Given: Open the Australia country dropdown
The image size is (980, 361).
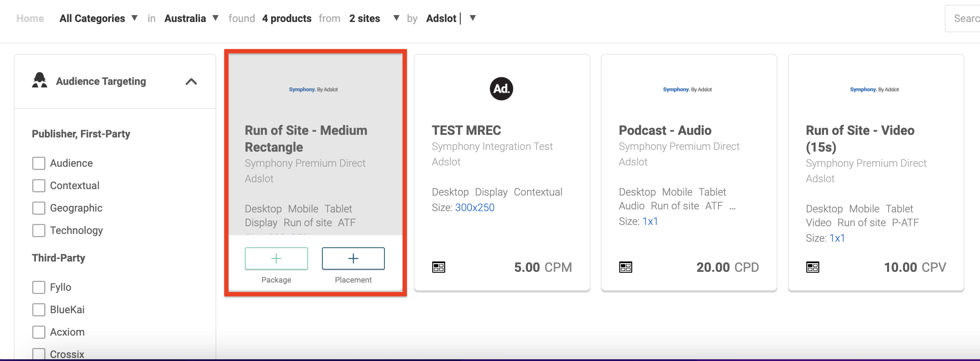Looking at the screenshot, I should tap(192, 18).
